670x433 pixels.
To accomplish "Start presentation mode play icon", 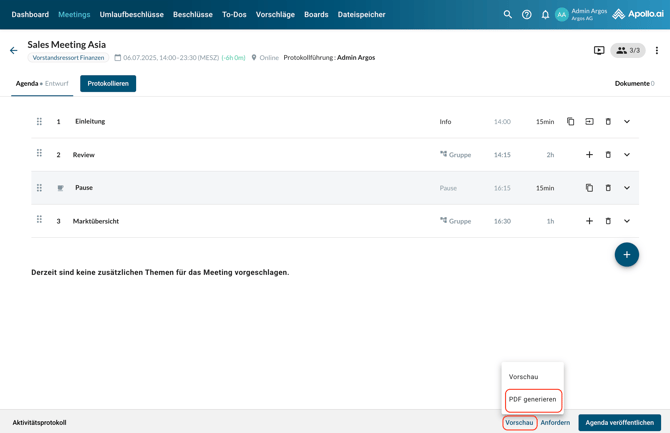I will pos(599,50).
